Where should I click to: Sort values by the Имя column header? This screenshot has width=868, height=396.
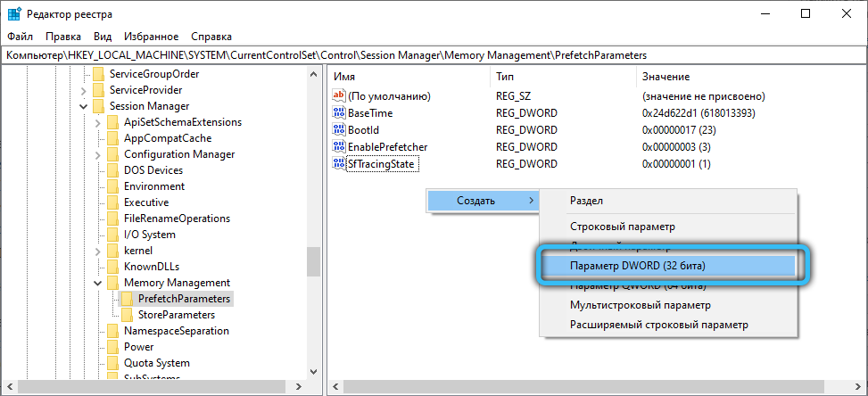[406, 78]
